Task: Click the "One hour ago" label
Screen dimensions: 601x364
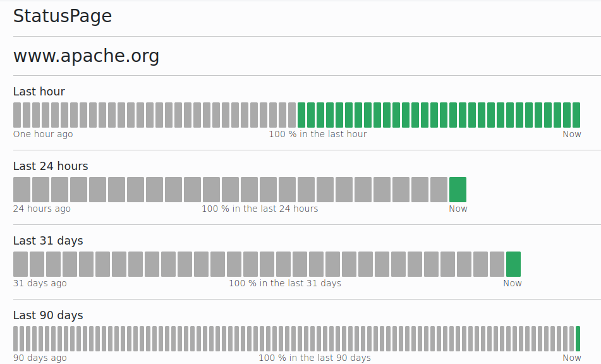Action: [43, 134]
